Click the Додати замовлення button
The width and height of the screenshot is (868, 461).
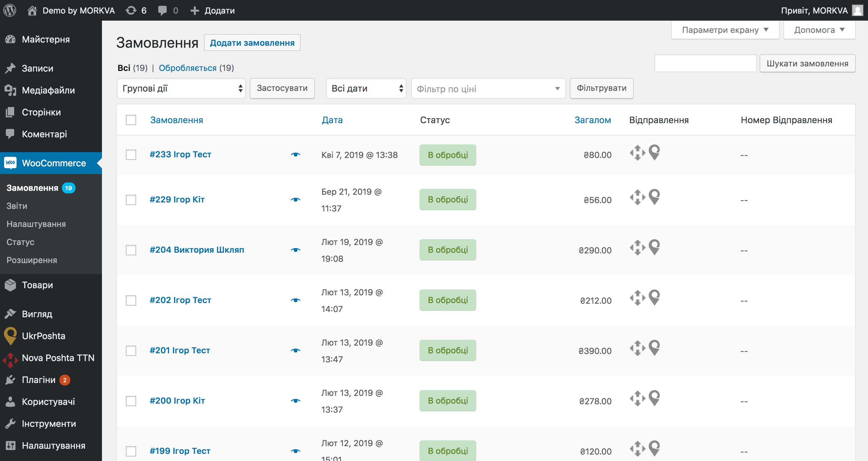(252, 43)
